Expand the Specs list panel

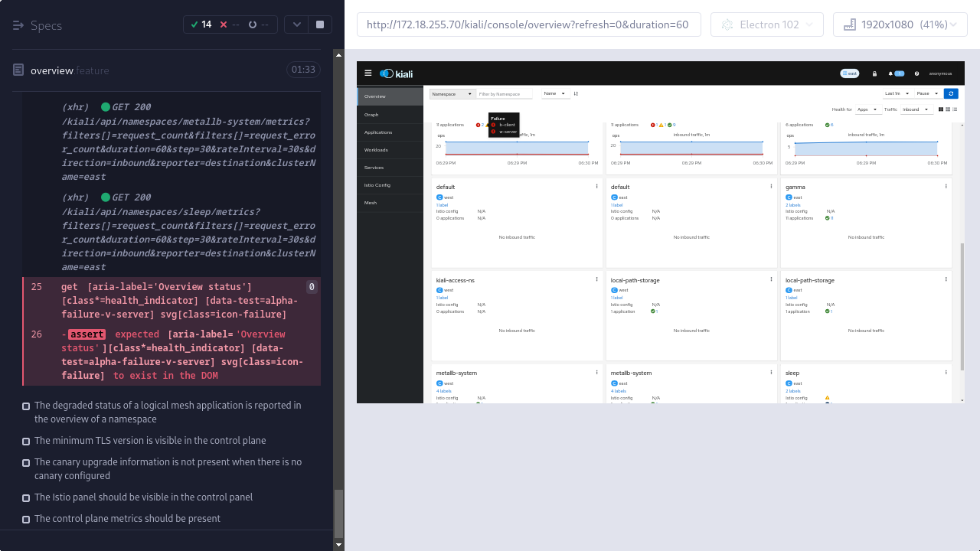click(x=37, y=25)
